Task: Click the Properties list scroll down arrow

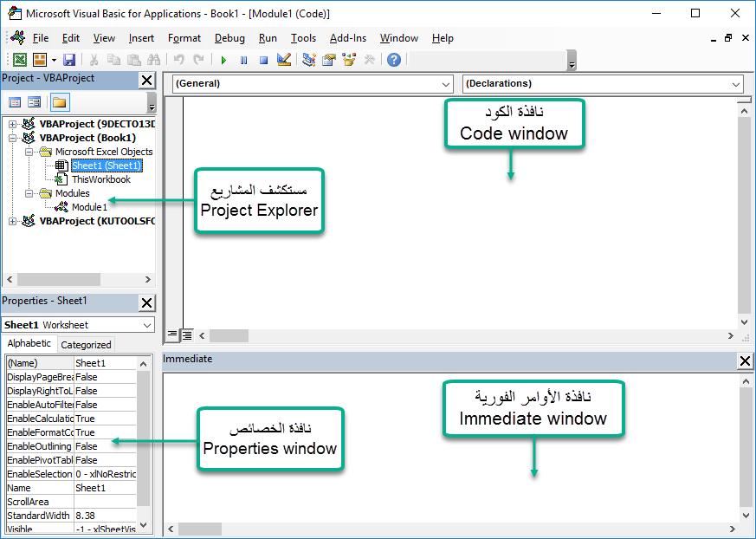Action: (x=143, y=525)
